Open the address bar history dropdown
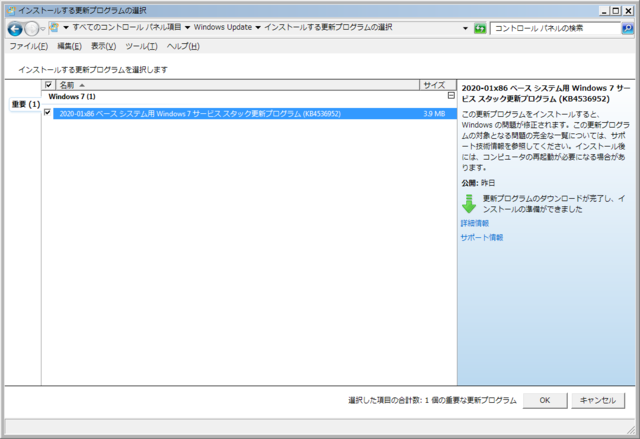The width and height of the screenshot is (640, 439). coord(465,28)
